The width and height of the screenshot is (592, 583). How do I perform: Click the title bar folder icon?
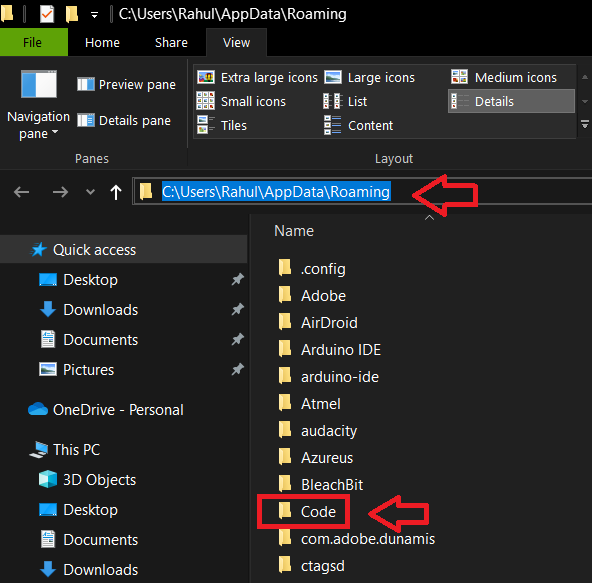[7, 14]
